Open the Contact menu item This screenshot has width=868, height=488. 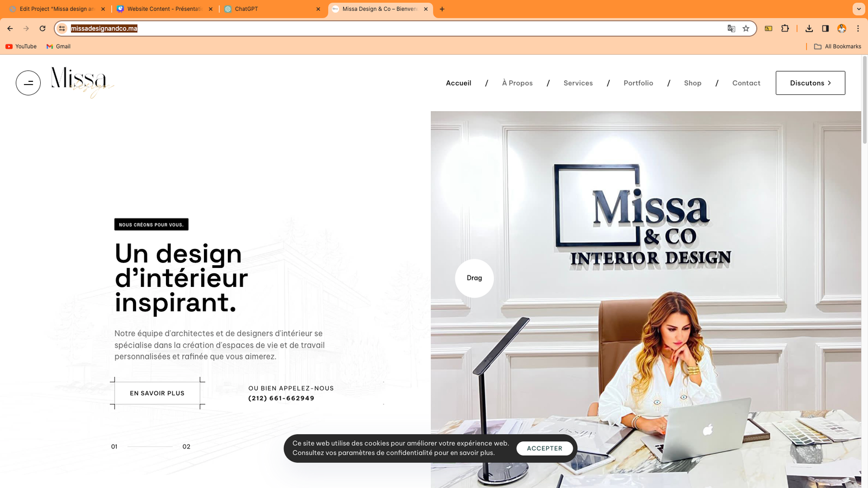tap(746, 83)
